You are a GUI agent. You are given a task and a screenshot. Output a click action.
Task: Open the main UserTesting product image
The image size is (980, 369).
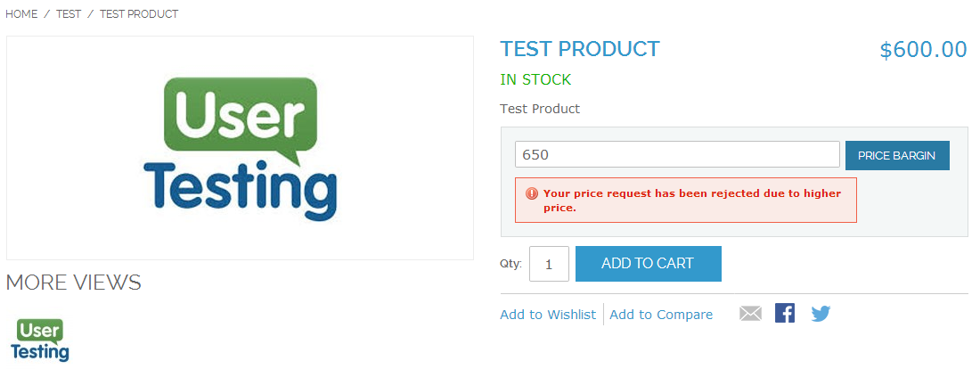[x=240, y=148]
